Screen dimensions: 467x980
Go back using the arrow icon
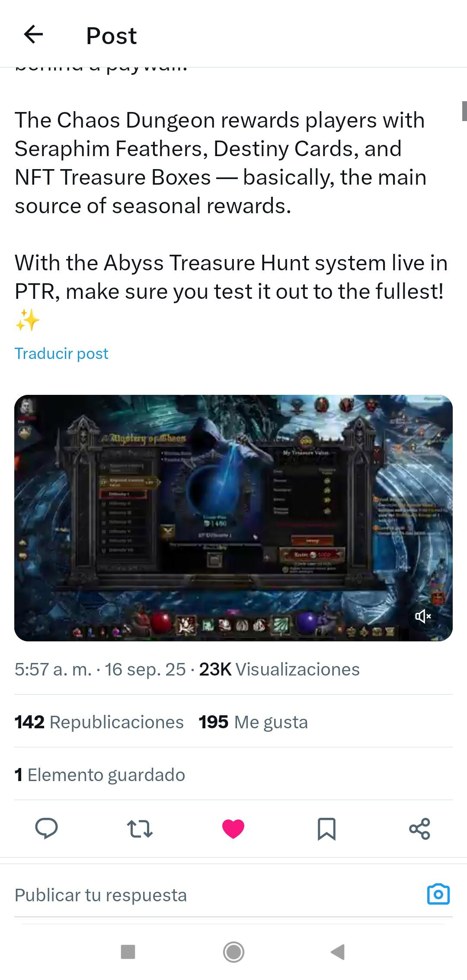(33, 35)
